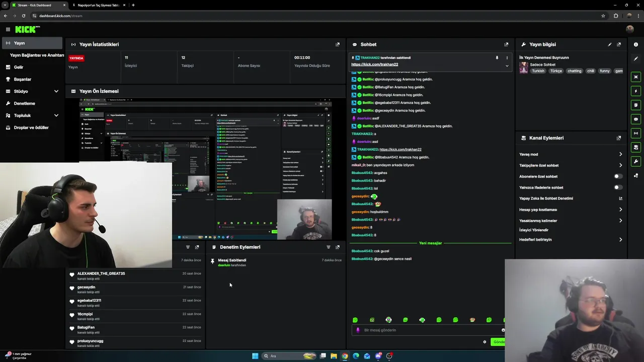
Task: Toggle the lightning bolt widget in right sidebar
Action: coord(636,91)
